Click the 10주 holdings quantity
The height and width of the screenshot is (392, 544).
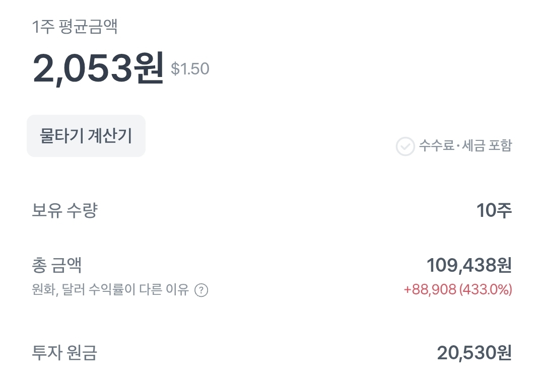pyautogui.click(x=494, y=211)
